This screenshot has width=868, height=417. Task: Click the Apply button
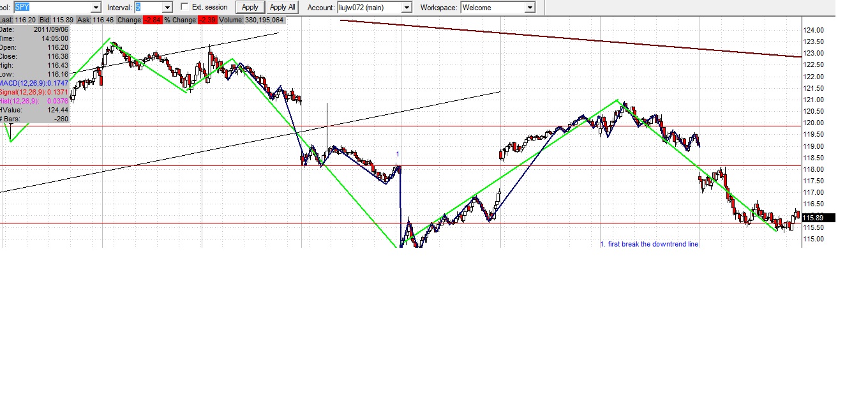(250, 7)
